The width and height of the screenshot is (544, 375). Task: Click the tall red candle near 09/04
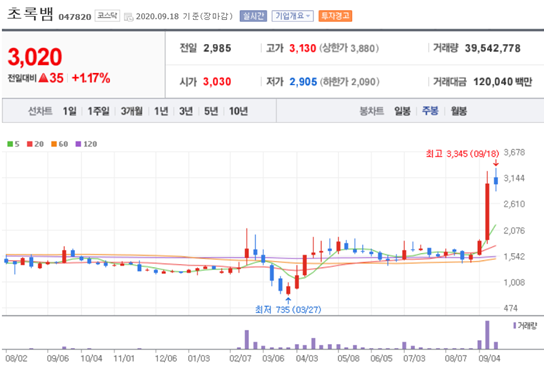click(x=487, y=212)
